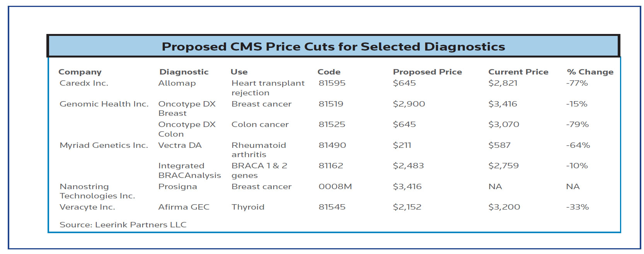
Task: Click the 'Diagnostic' column header
Action: [184, 72]
